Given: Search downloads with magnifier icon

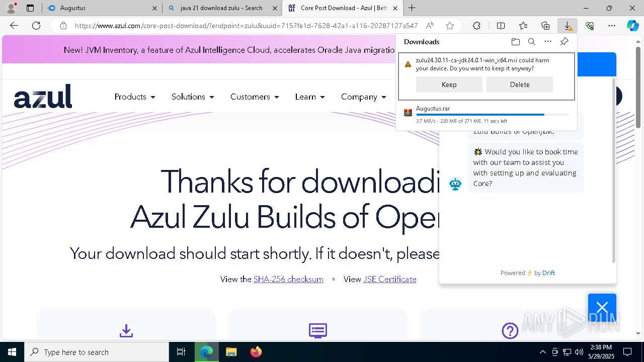Looking at the screenshot, I should click(x=531, y=42).
